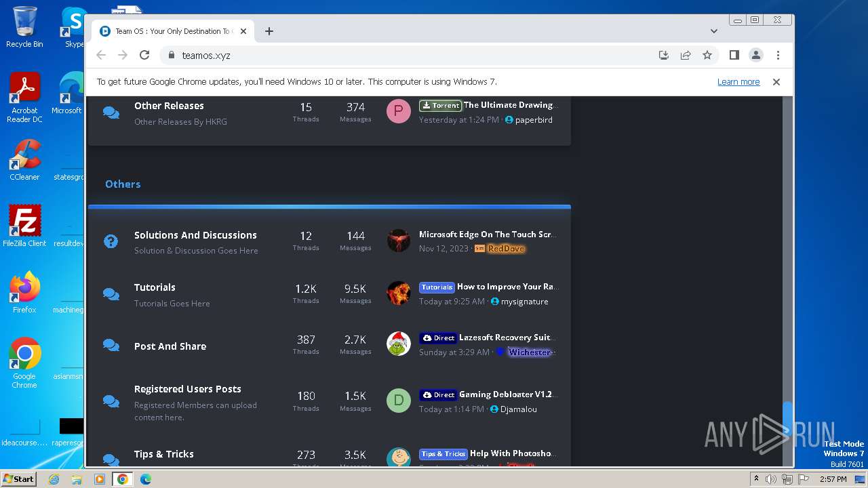The image size is (868, 488).
Task: Open the Other Releases forum
Action: pos(169,106)
